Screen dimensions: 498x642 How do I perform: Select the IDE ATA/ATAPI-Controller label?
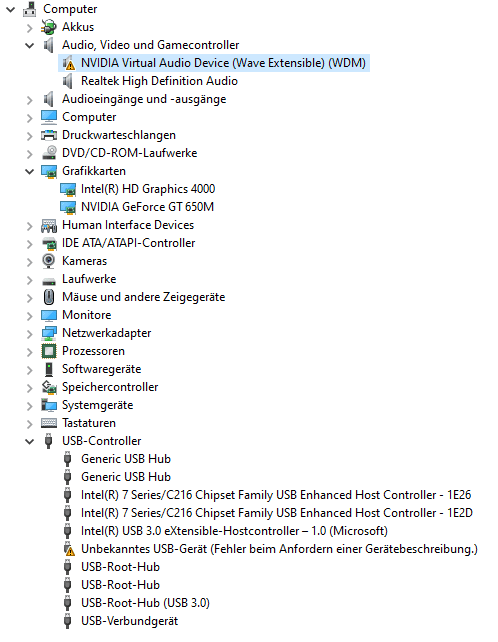(x=129, y=243)
